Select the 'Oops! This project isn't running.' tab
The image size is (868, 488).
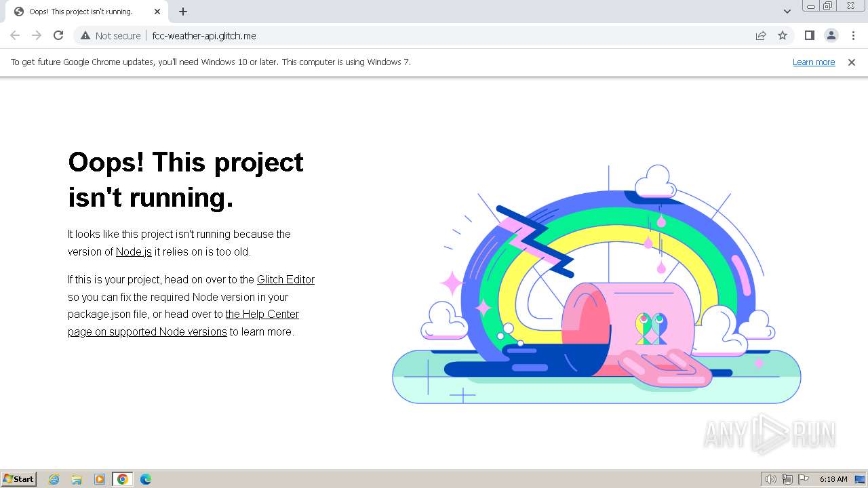click(86, 12)
